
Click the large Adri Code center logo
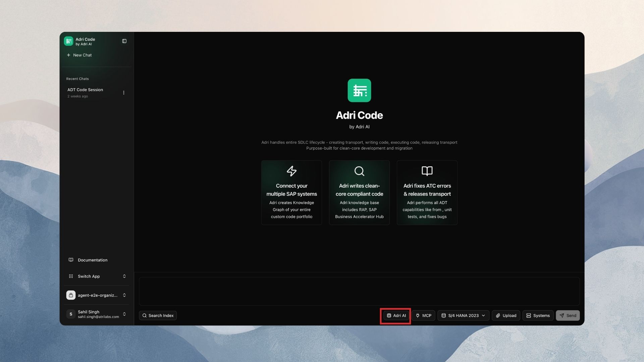coord(359,90)
